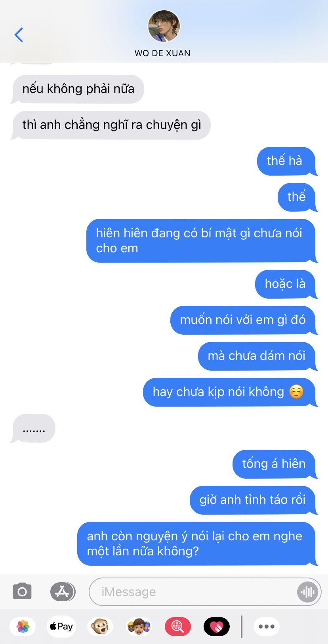Screen dimensions: 328x644
Task: Show more apps with the ellipsis button
Action: coord(267,627)
